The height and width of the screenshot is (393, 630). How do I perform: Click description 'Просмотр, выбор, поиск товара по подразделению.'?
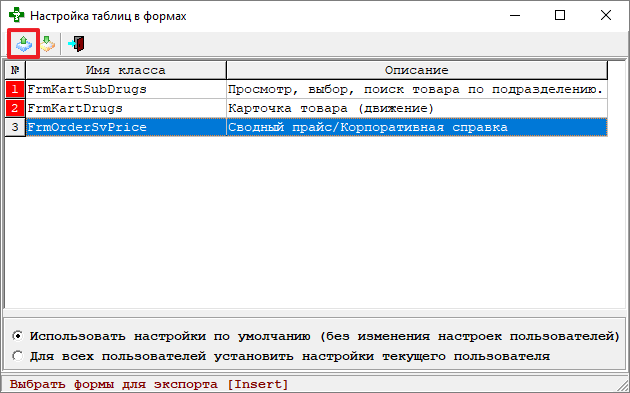click(417, 89)
